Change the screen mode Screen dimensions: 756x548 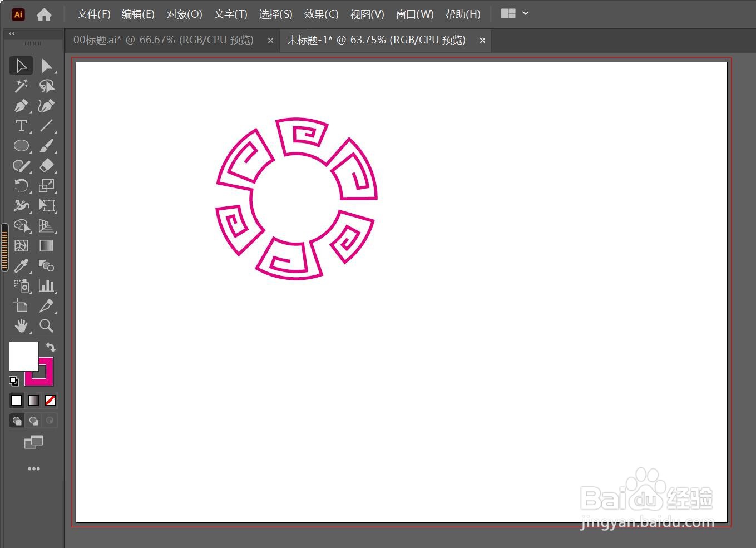(33, 442)
